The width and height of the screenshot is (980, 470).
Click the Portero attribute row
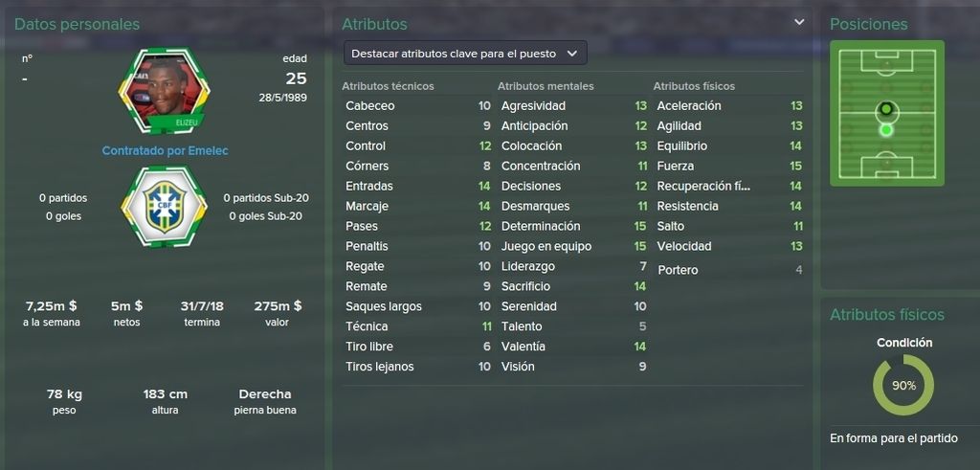point(729,270)
